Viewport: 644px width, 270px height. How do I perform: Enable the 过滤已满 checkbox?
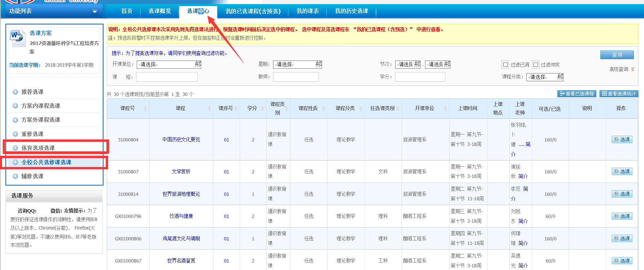(505, 65)
